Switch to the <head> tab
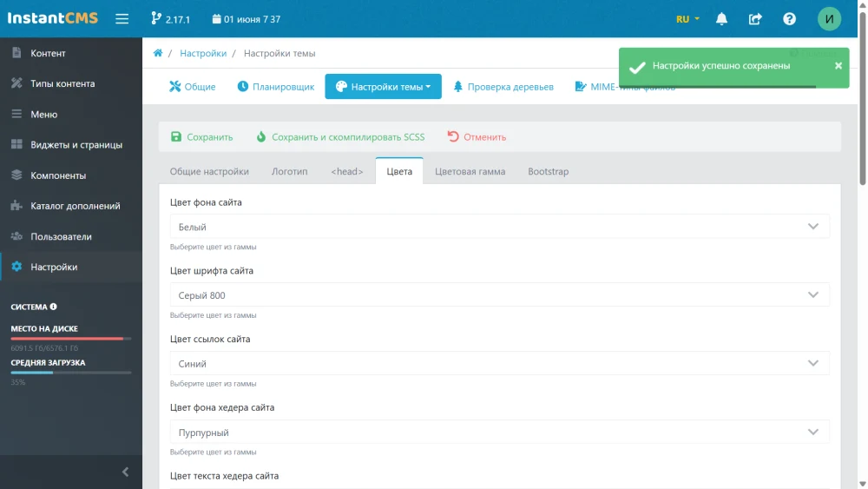Image resolution: width=868 pixels, height=489 pixels. (347, 171)
